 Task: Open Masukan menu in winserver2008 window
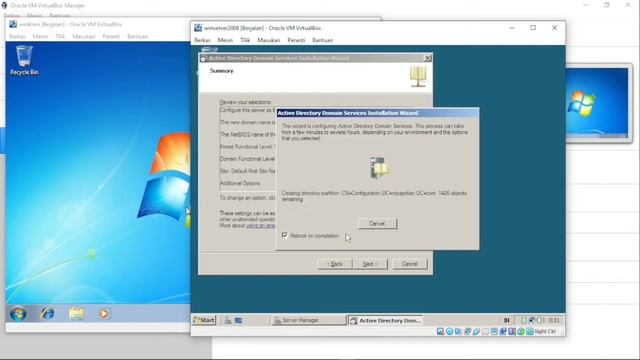coord(269,40)
